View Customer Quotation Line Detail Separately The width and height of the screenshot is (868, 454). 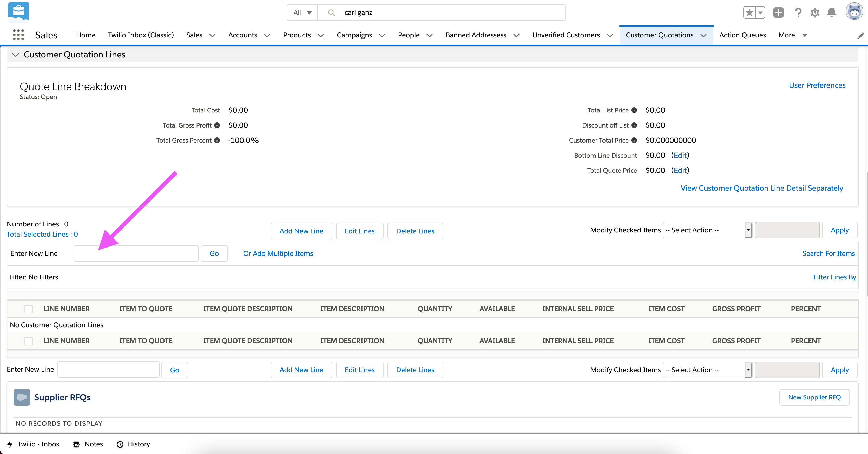[761, 188]
